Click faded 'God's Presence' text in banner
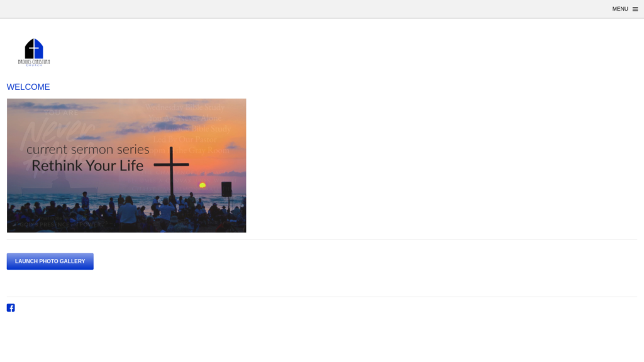Image resolution: width=644 pixels, height=362 pixels. pyautogui.click(x=45, y=224)
